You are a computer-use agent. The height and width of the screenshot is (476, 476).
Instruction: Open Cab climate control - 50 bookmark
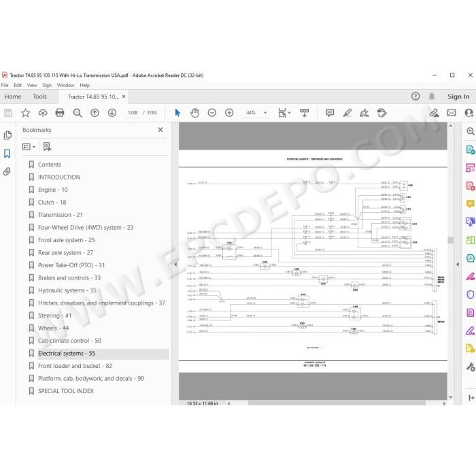click(x=69, y=341)
